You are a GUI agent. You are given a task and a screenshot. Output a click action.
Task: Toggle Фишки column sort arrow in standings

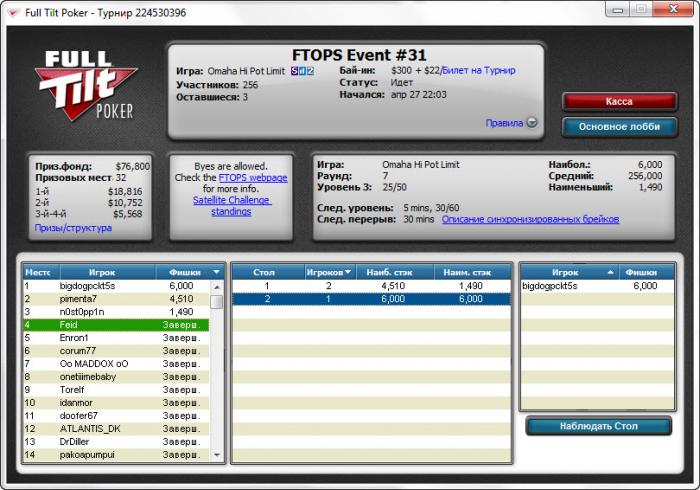click(x=217, y=272)
